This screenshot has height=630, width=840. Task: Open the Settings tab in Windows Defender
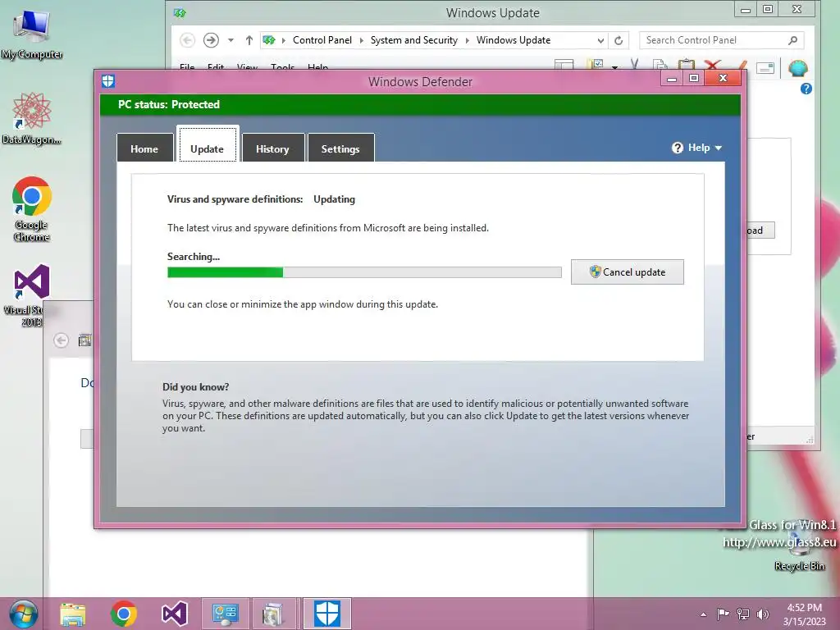click(340, 148)
